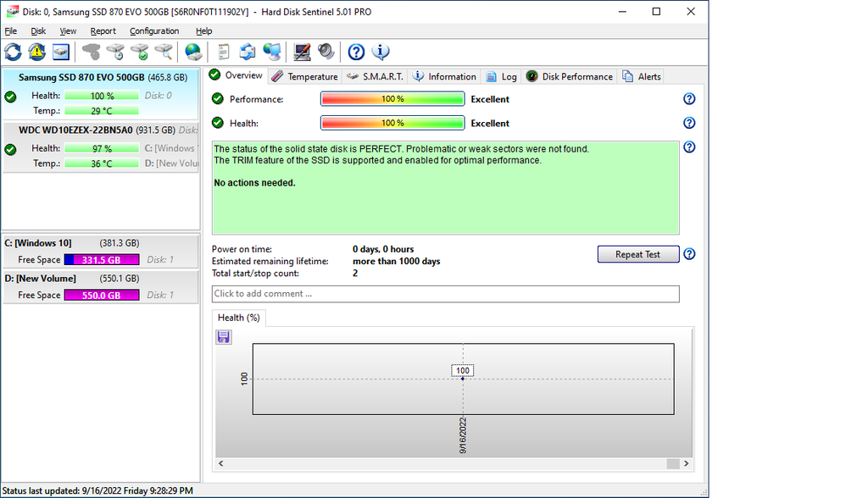Viewport: 868px width, 498px height.
Task: Click help icon beside Health bar
Action: click(x=689, y=123)
